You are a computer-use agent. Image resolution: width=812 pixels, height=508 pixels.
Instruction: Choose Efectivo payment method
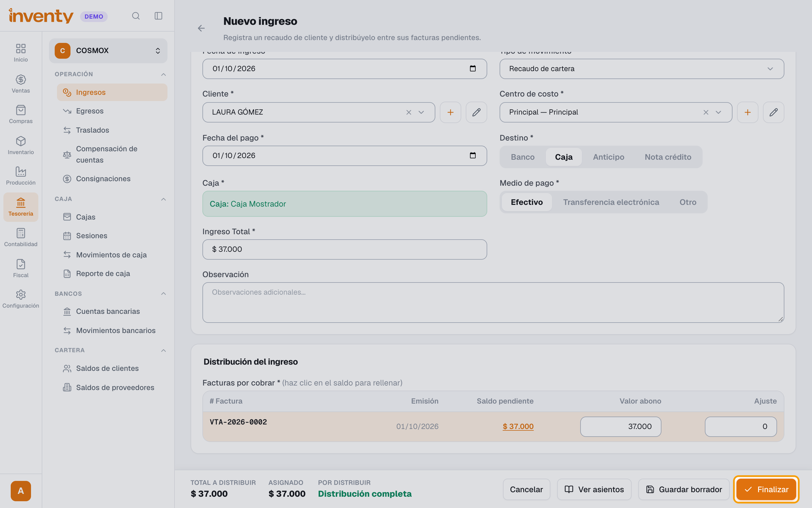(527, 202)
